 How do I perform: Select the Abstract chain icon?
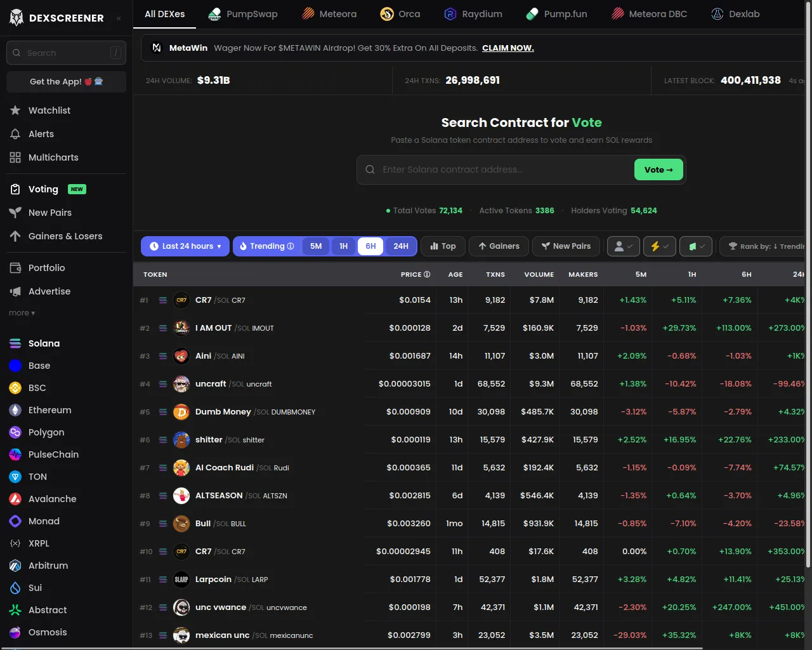pyautogui.click(x=15, y=610)
